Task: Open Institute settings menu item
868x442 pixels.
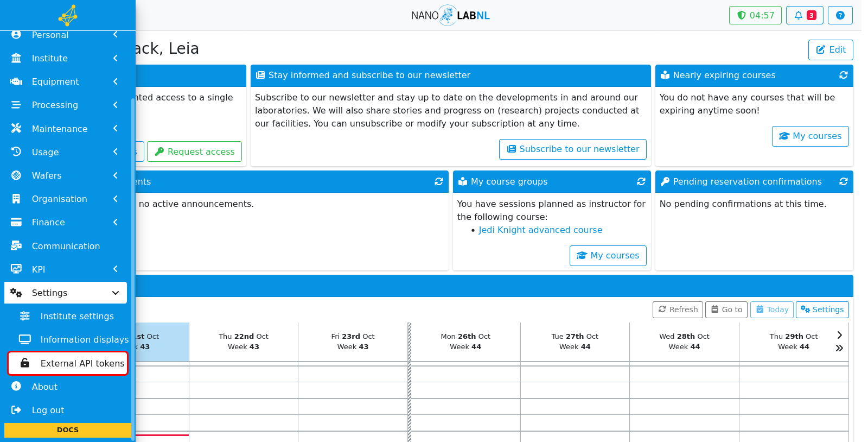Action: pyautogui.click(x=68, y=316)
